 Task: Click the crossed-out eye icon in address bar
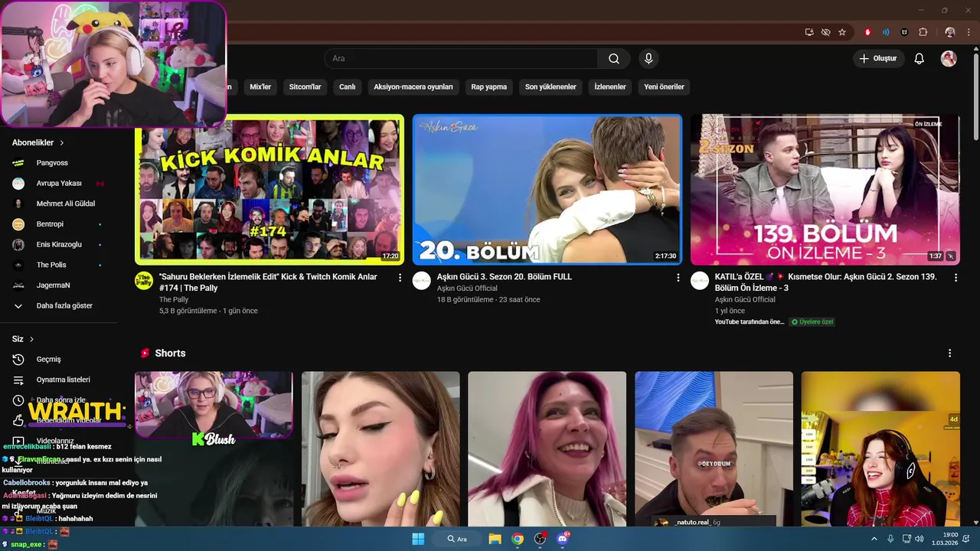coord(825,32)
